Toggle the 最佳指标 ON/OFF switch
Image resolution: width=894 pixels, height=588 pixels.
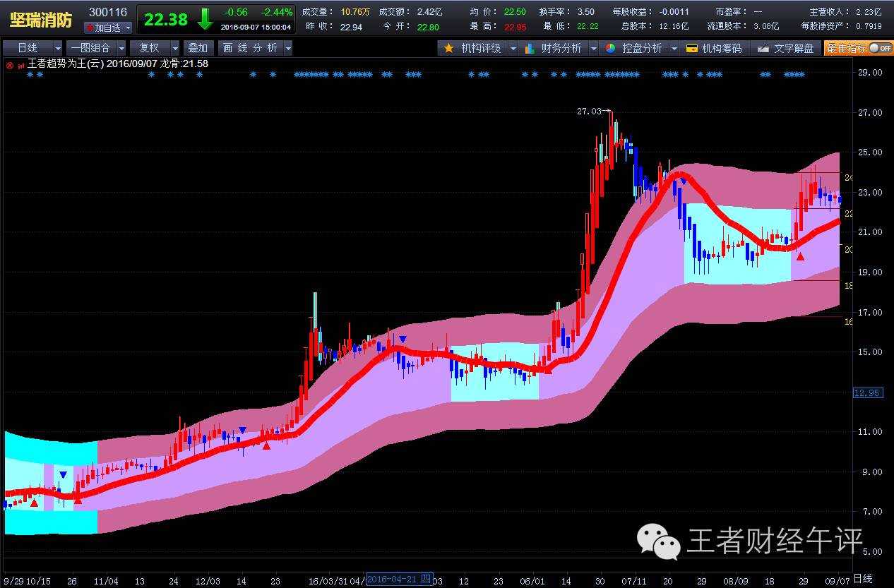point(879,48)
